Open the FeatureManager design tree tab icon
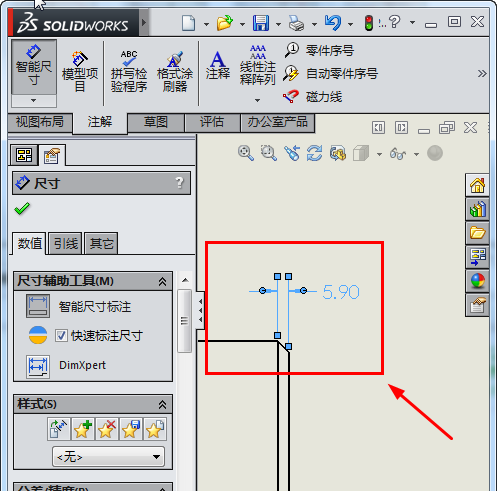Image resolution: width=497 pixels, height=491 pixels. (x=24, y=155)
